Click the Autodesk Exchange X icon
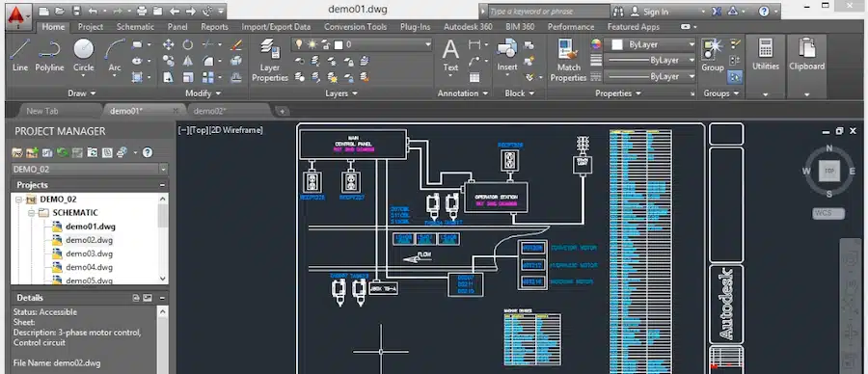Screen dimensions: 868x374 (x=717, y=11)
